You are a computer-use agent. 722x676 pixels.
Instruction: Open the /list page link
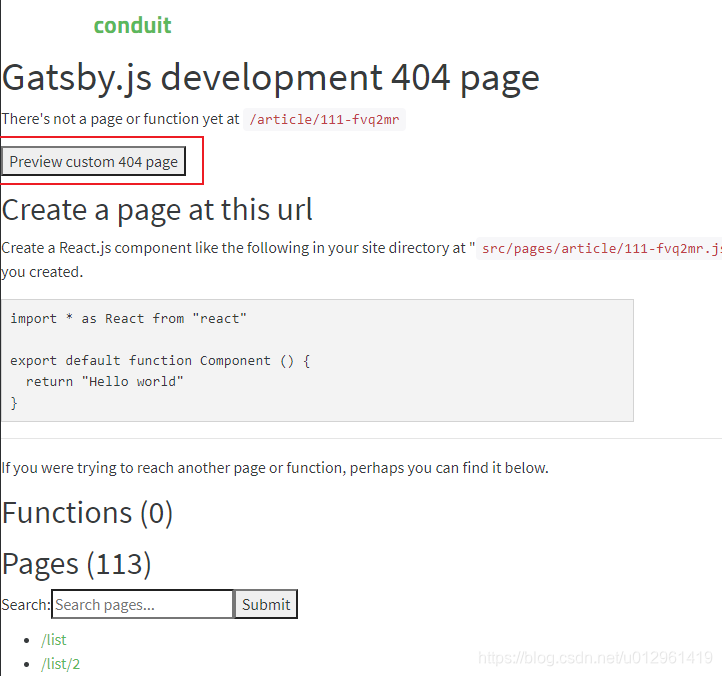click(x=53, y=640)
